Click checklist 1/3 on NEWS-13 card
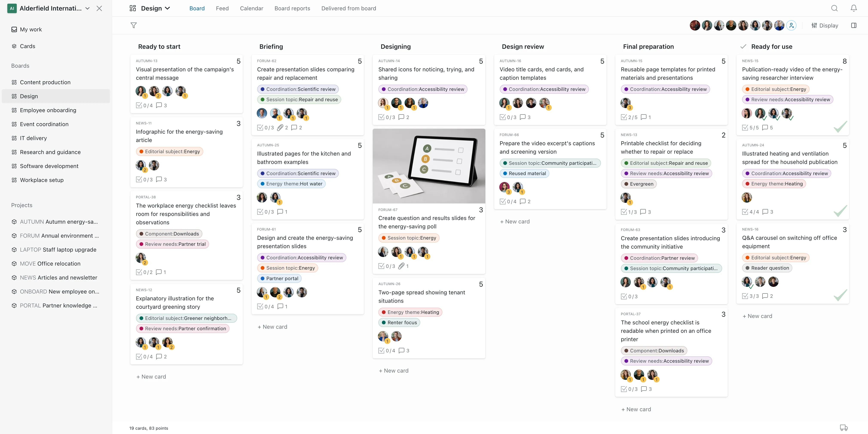This screenshot has height=434, width=868. pos(629,212)
